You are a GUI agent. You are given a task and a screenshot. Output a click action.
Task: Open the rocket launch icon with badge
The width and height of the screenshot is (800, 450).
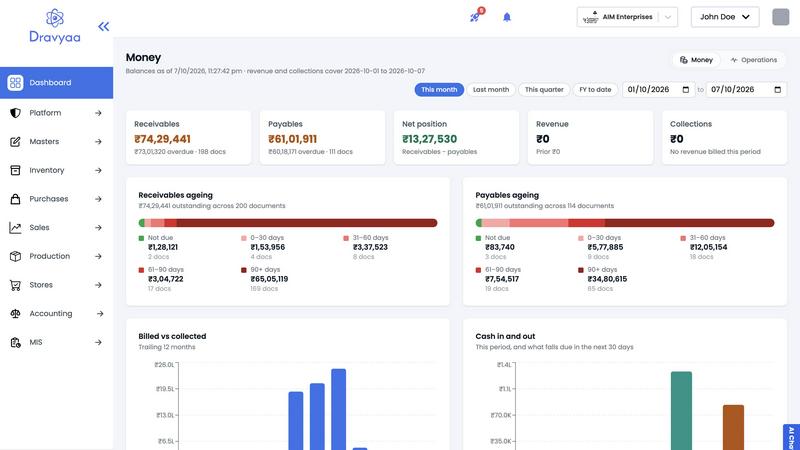[475, 17]
